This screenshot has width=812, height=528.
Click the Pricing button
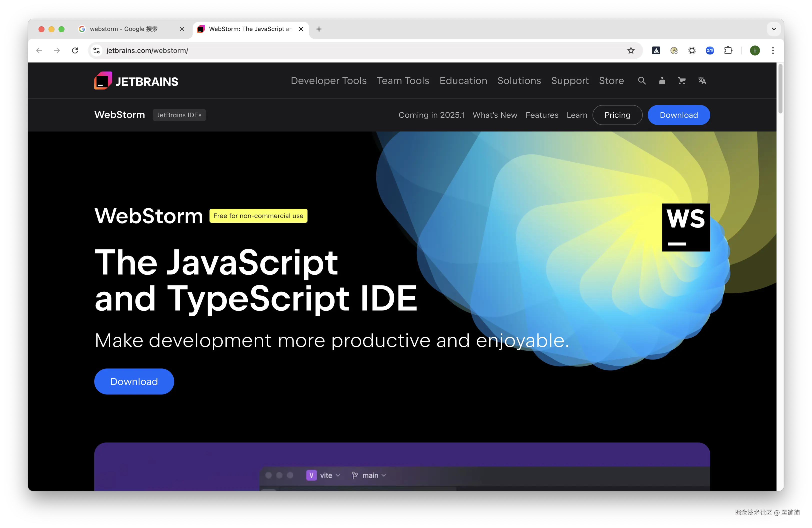pos(617,115)
